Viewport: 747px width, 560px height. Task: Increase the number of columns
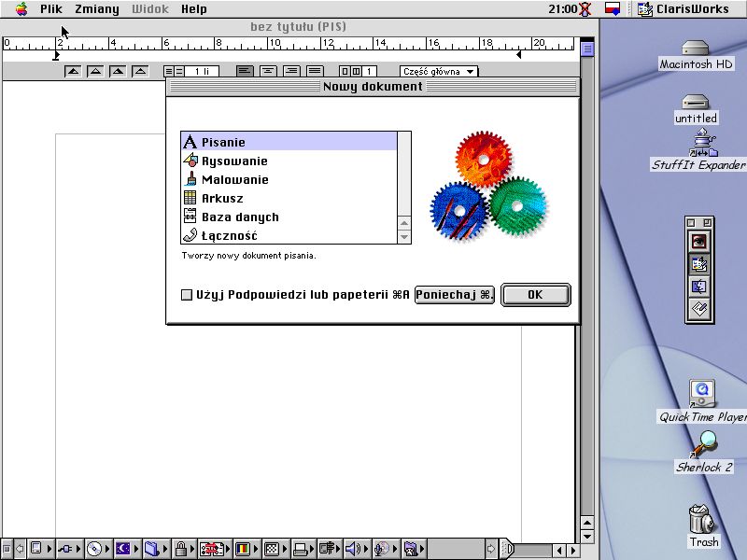tap(356, 72)
